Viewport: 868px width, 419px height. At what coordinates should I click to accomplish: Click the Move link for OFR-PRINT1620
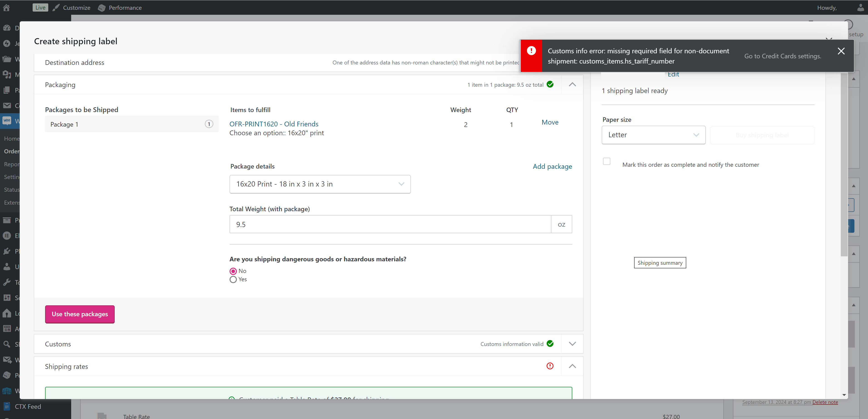coord(550,122)
